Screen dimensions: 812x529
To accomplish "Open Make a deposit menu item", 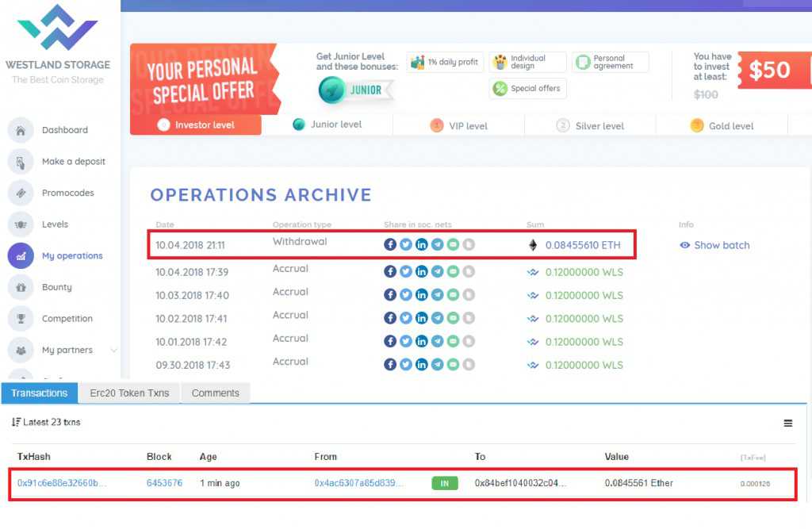I will (74, 162).
